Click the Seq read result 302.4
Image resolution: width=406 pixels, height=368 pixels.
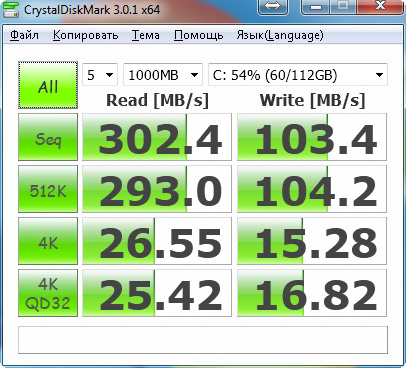click(x=157, y=137)
